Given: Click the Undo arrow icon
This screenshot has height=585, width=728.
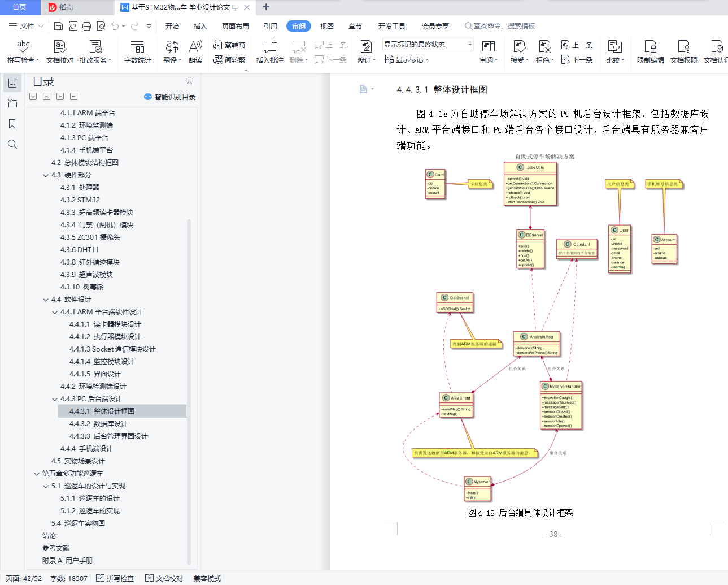Looking at the screenshot, I should pos(115,26).
